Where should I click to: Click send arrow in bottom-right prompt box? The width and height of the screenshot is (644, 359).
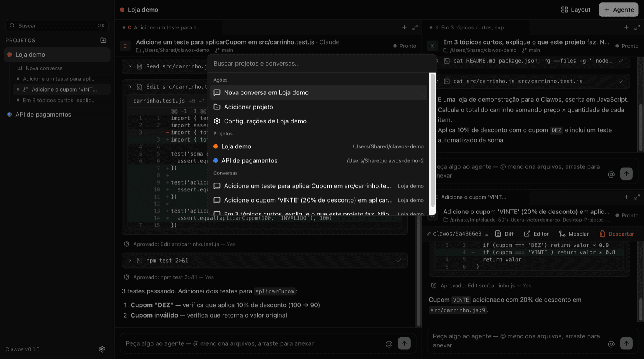(x=626, y=343)
